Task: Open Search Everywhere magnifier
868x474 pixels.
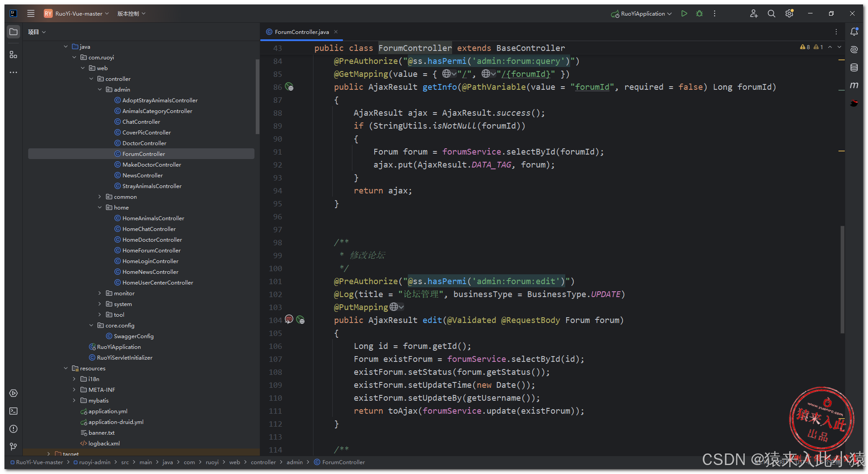Action: (x=771, y=13)
